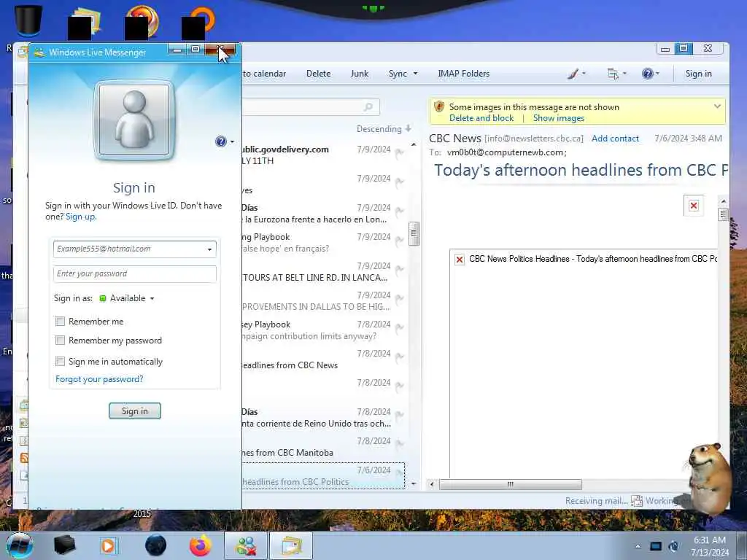The width and height of the screenshot is (747, 560).
Task: Tick Remember my password checkbox
Action: pyautogui.click(x=60, y=341)
